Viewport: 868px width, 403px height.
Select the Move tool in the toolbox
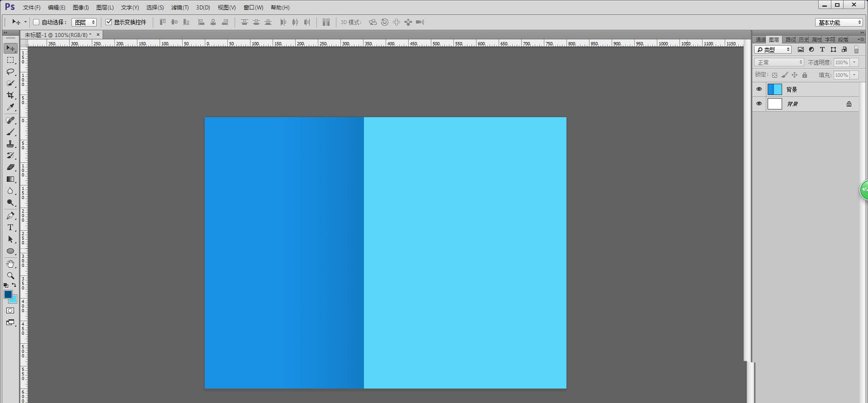(x=10, y=48)
